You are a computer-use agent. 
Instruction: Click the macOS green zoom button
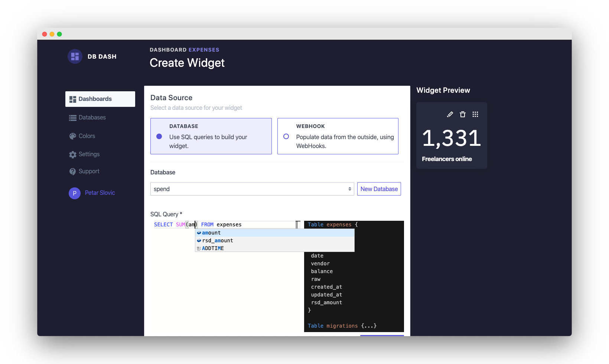tap(59, 34)
